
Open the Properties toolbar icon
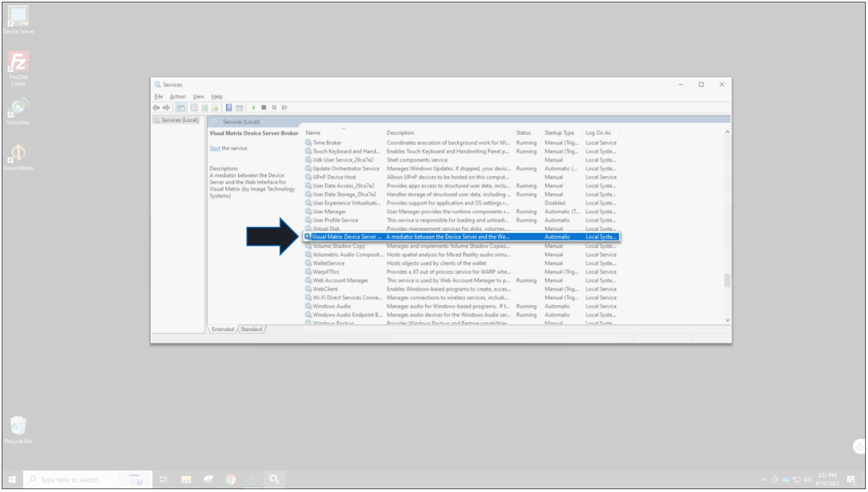[194, 108]
